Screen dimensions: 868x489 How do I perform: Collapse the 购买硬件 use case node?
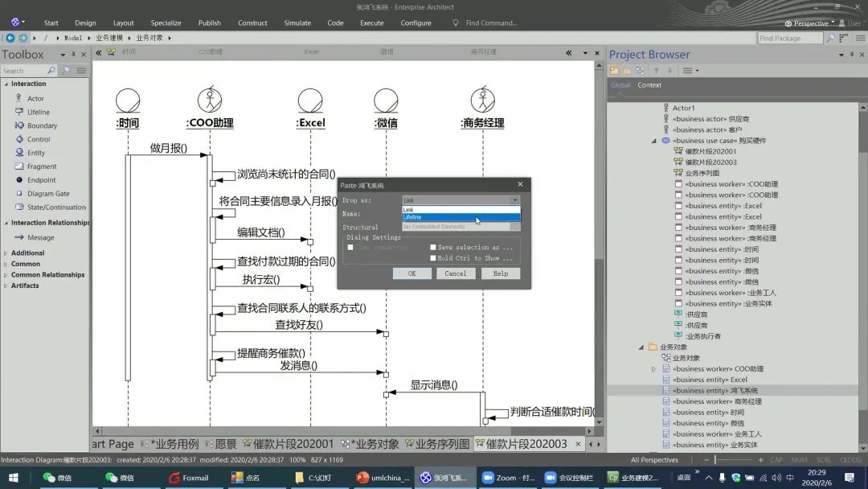[653, 141]
